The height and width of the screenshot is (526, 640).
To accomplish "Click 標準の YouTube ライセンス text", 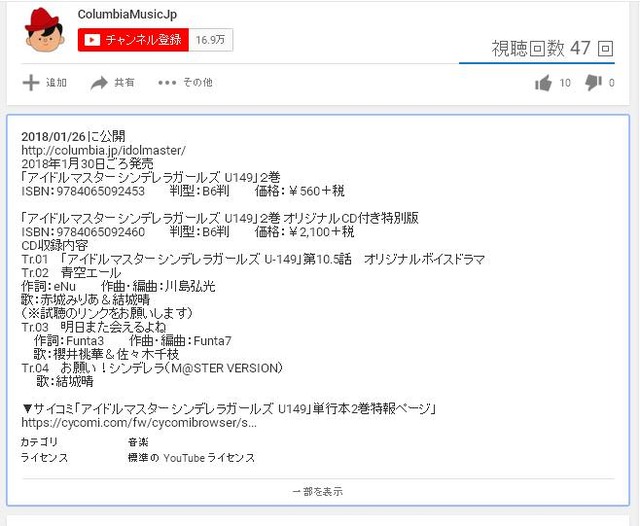I will point(191,458).
